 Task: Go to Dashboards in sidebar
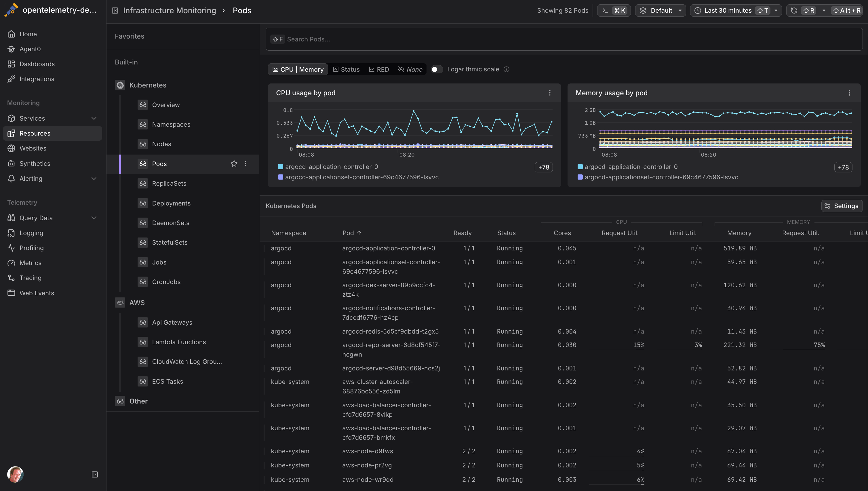[x=52, y=64]
